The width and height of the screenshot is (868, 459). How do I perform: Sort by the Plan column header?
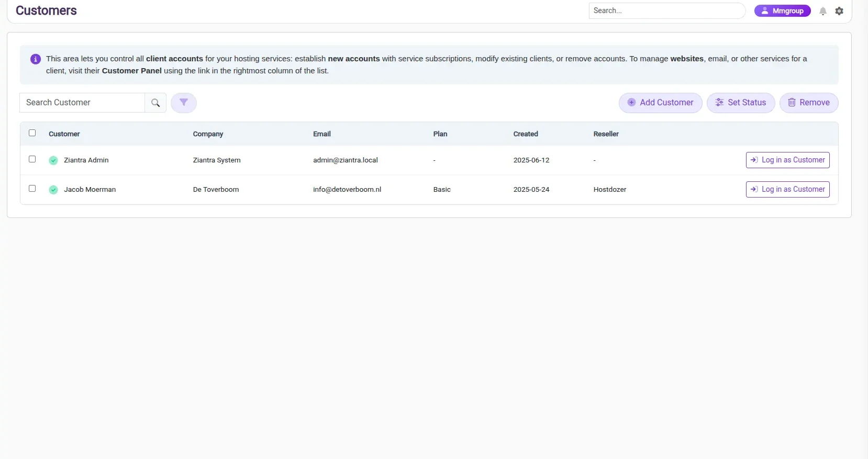coord(440,134)
